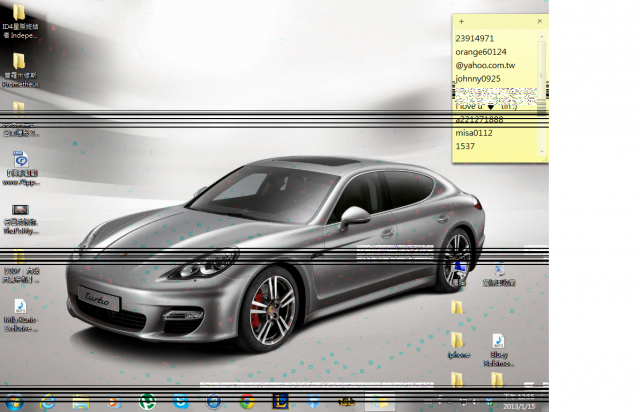Open the Computer desktop icon

460,273
